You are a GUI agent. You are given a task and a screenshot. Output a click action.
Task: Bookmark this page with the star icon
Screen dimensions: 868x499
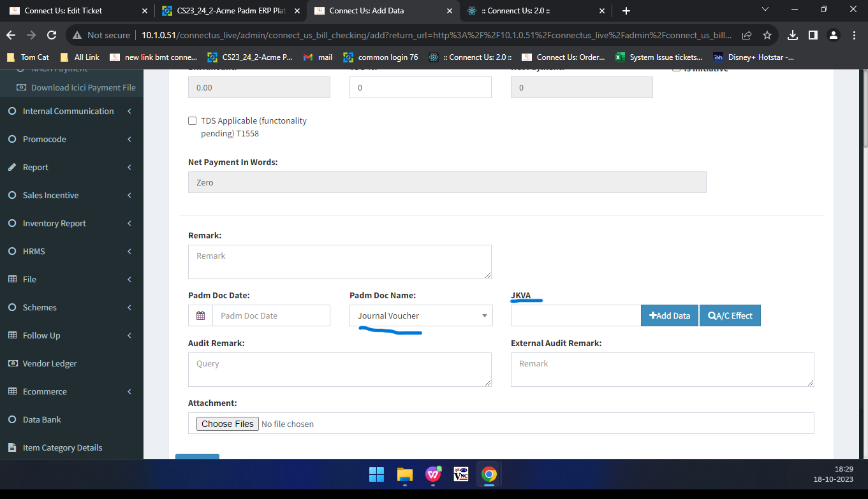coord(767,35)
